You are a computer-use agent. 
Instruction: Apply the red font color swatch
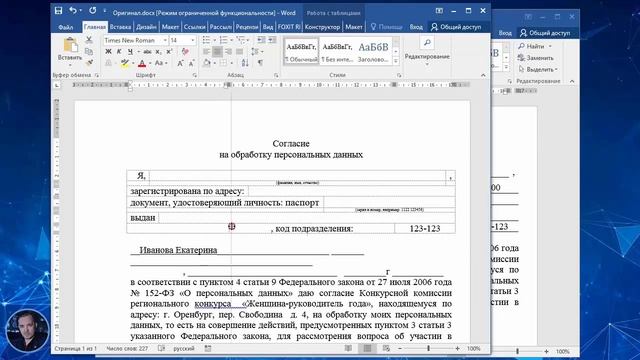tap(142, 63)
